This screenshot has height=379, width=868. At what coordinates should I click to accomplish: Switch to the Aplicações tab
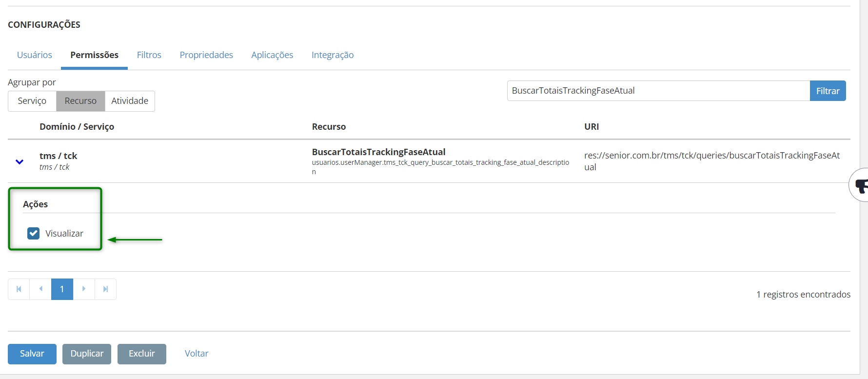pyautogui.click(x=272, y=55)
